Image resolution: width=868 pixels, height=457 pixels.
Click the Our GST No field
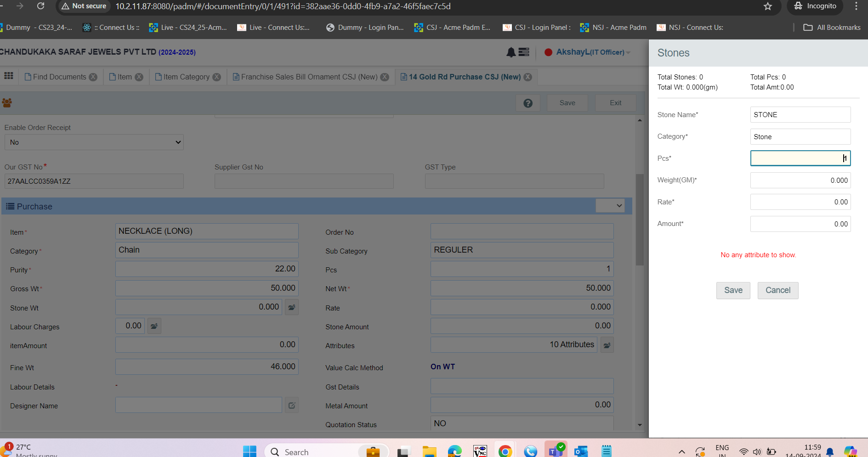94,181
